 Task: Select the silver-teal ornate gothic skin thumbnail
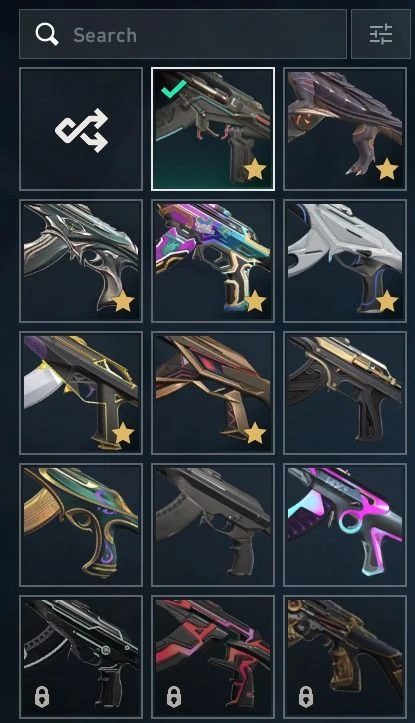coord(81,261)
